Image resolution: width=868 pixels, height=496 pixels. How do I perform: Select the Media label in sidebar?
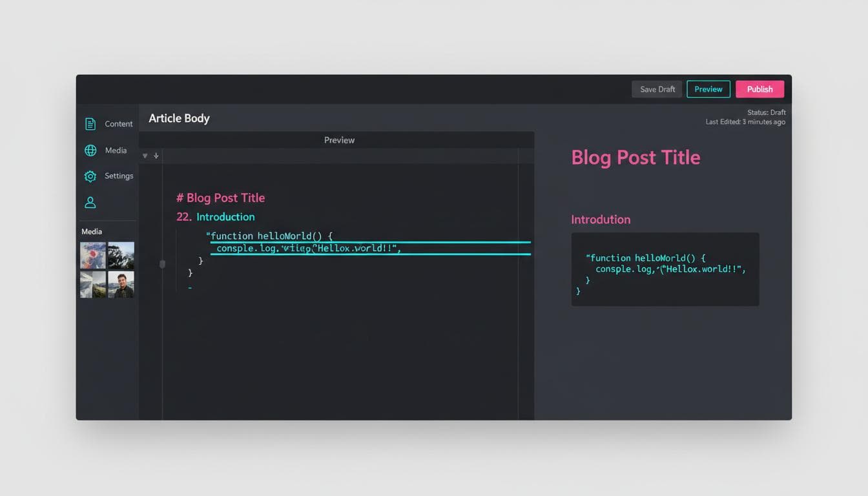[116, 150]
